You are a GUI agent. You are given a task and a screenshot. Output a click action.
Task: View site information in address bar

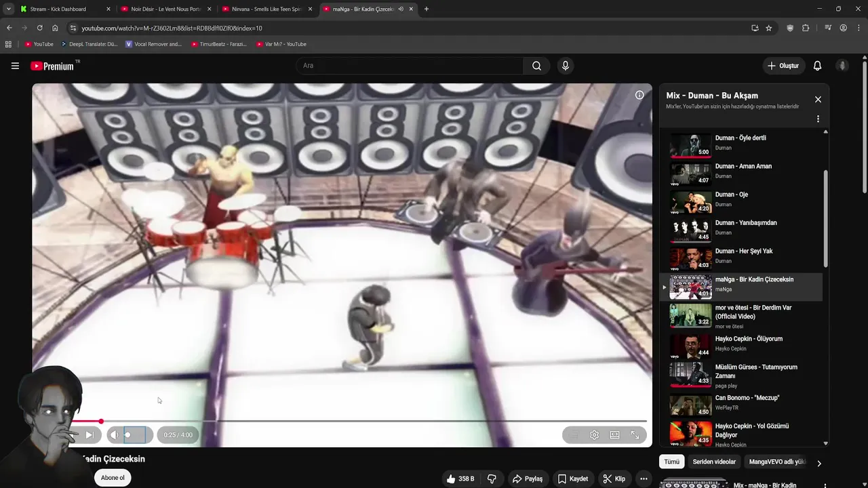(x=73, y=28)
